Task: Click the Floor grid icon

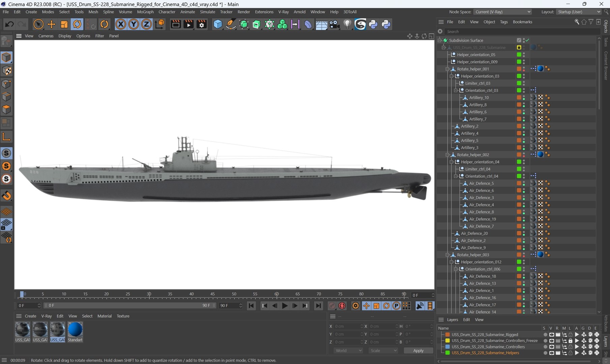Action: (x=321, y=24)
